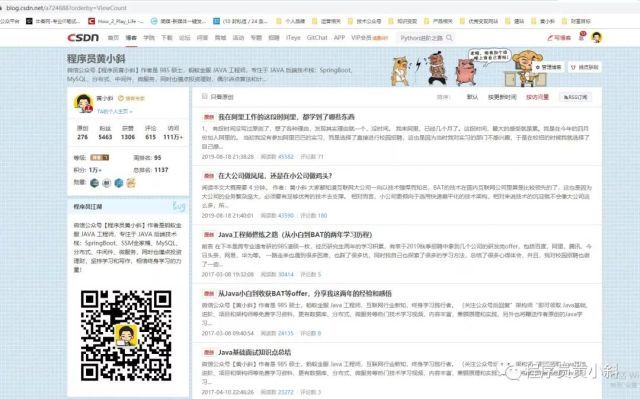Open the search magnifier icon in CSDN header

pyautogui.click(x=449, y=38)
